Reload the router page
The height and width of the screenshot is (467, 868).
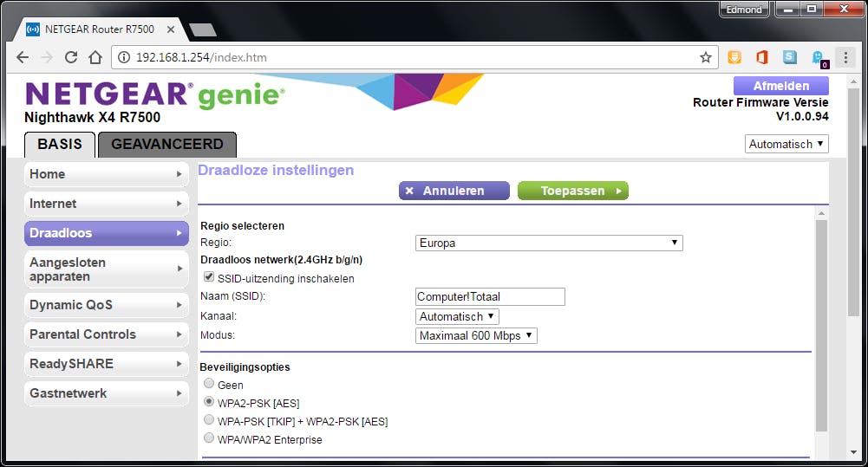tap(71, 57)
